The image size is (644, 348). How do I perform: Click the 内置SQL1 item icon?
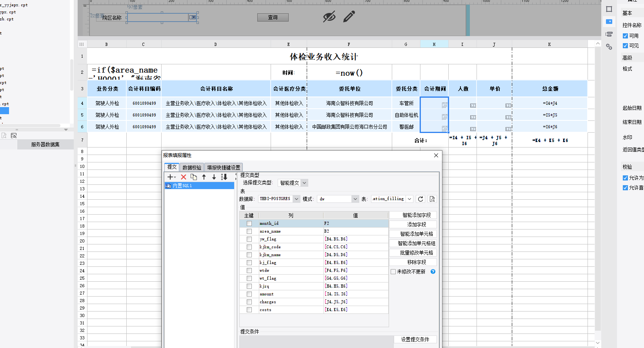click(168, 186)
